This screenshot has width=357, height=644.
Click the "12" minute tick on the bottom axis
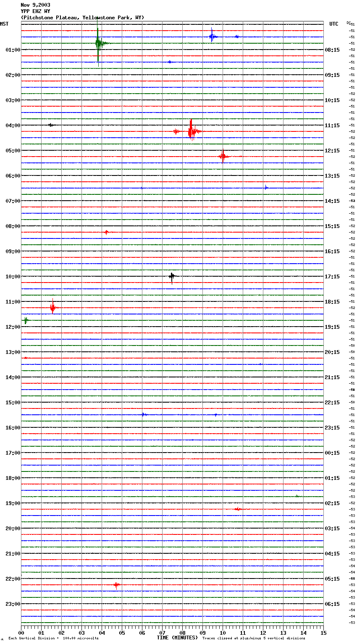click(263, 632)
